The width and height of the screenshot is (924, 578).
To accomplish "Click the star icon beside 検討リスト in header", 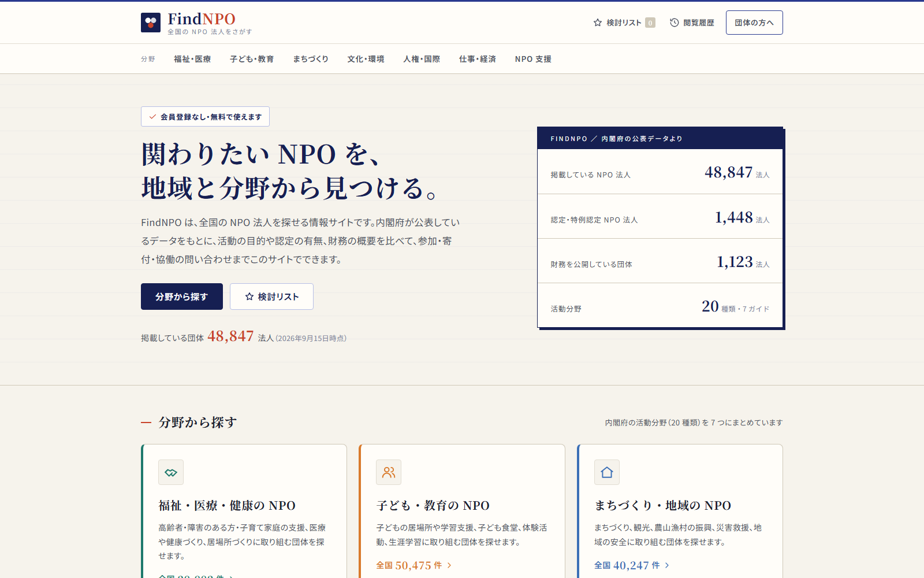I will point(598,23).
